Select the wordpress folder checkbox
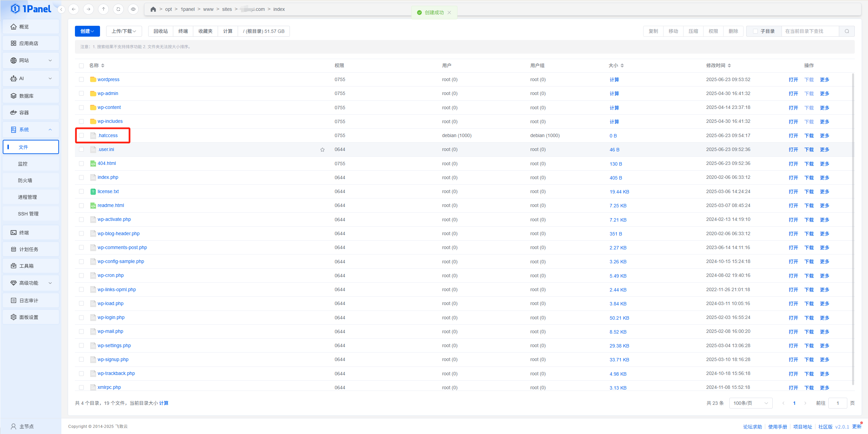The width and height of the screenshot is (868, 434). [x=81, y=79]
